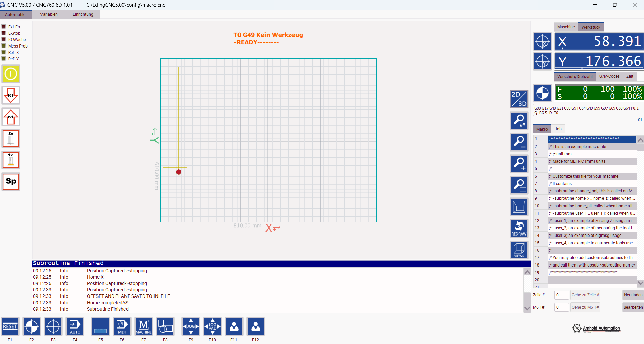Open AUTO mode with F4 icon

(x=75, y=326)
